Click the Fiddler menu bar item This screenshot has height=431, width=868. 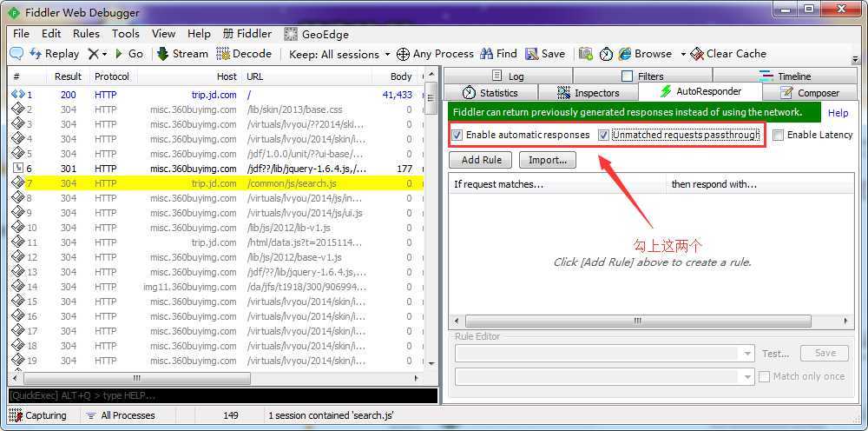pos(247,34)
